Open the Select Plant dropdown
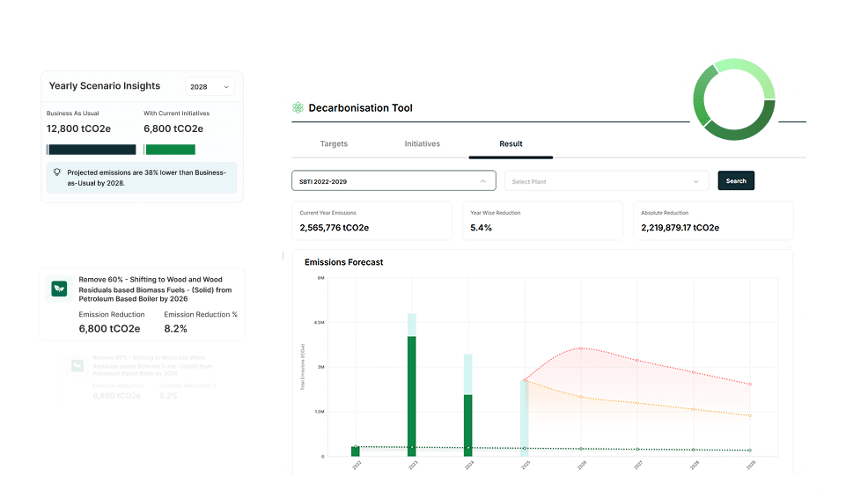 click(607, 181)
